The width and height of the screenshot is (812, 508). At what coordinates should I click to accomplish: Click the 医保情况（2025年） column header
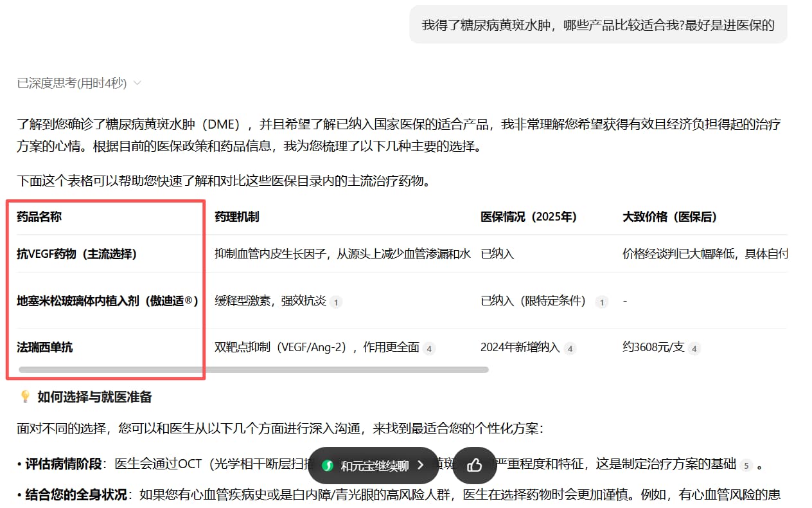[x=528, y=217]
